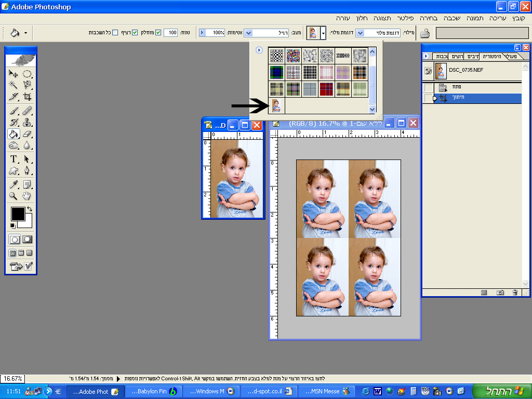
Task: Open the פילטר menu
Action: 405,18
